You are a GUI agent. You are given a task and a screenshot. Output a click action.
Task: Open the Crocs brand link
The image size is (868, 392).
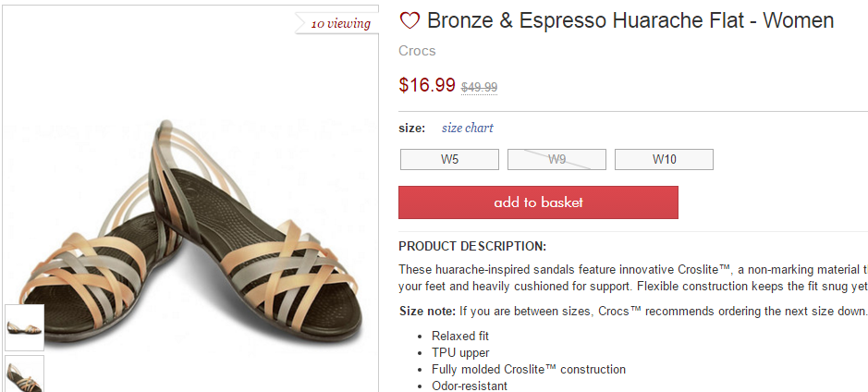[x=417, y=51]
